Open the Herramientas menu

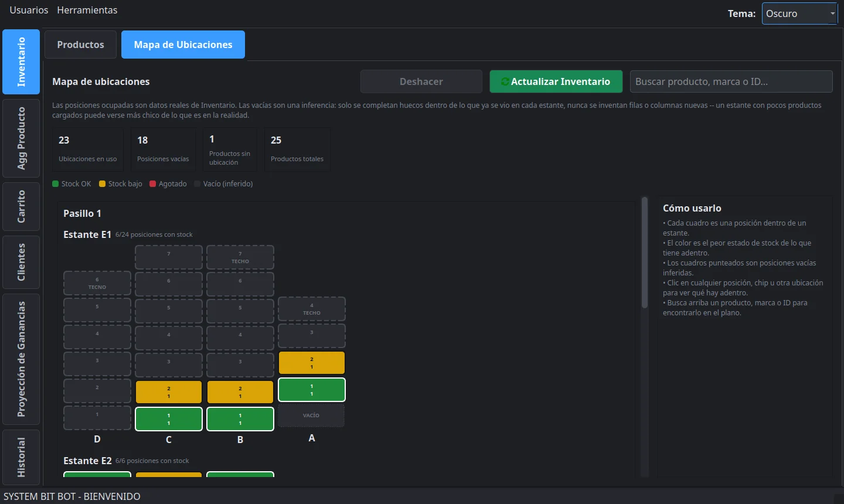[x=87, y=10]
